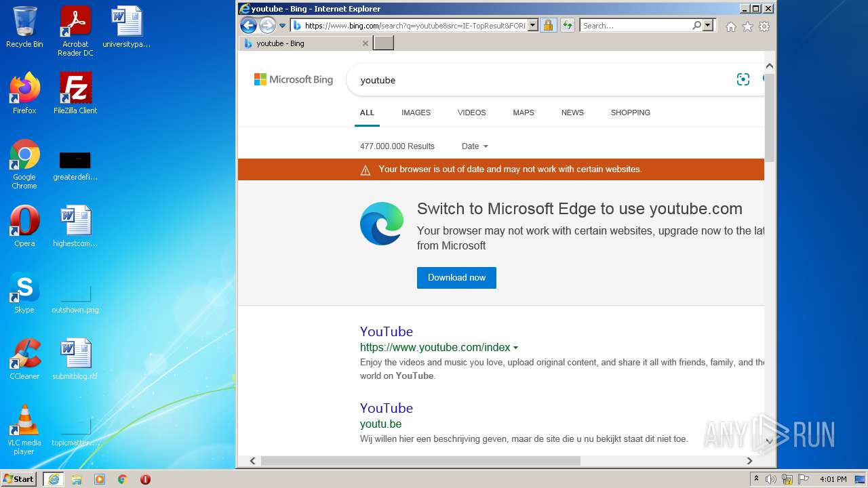Viewport: 868px width, 488px height.
Task: Click the Microsoft Edge logo
Action: click(382, 224)
